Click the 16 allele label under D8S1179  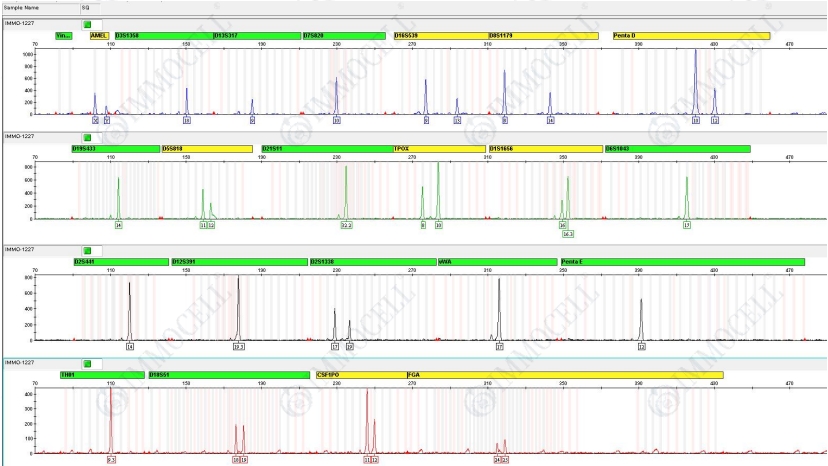pyautogui.click(x=550, y=120)
